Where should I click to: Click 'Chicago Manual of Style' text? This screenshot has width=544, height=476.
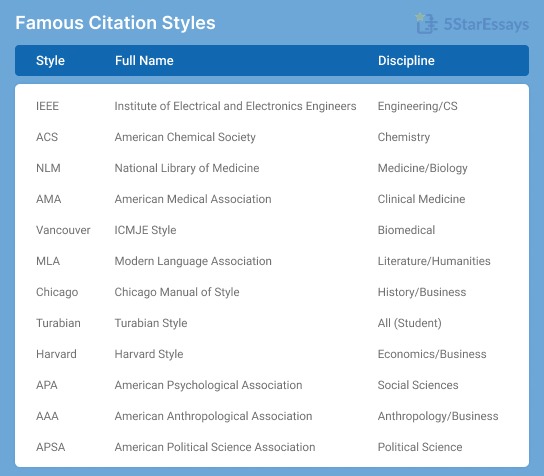pos(177,292)
